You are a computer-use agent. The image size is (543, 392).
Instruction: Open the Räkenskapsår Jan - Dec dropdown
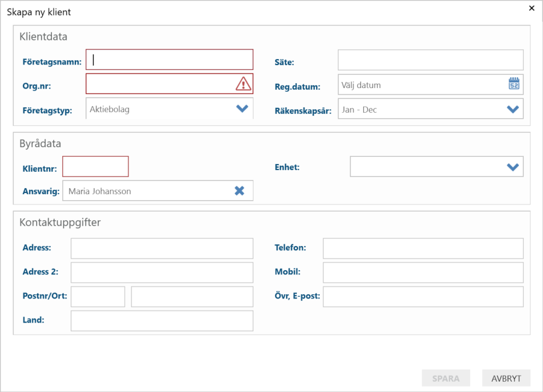[x=430, y=109]
